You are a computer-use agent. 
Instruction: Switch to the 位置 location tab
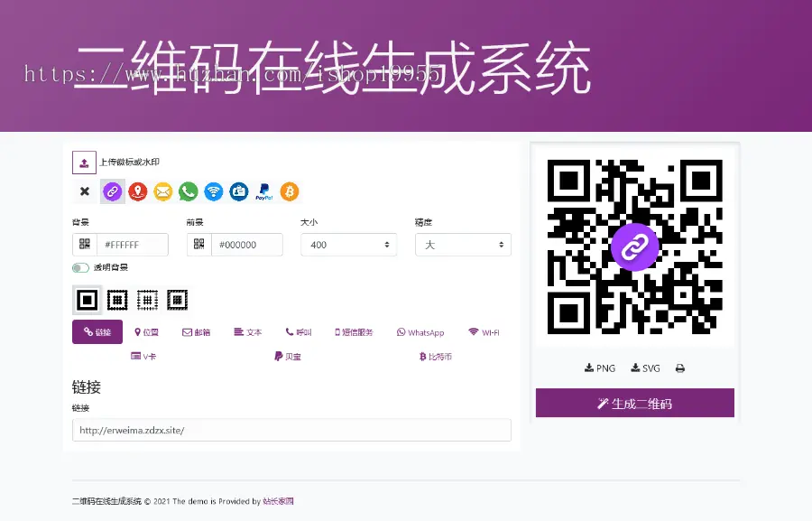tap(146, 332)
